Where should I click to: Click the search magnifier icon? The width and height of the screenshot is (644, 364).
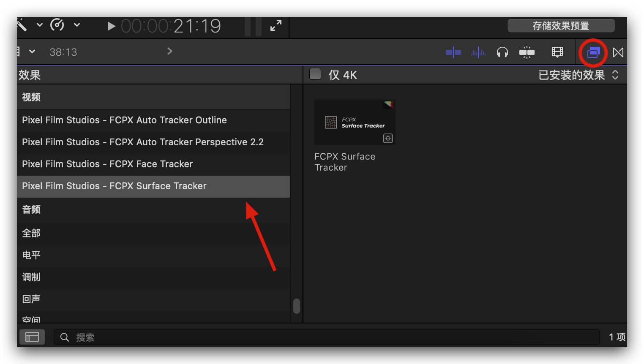65,337
